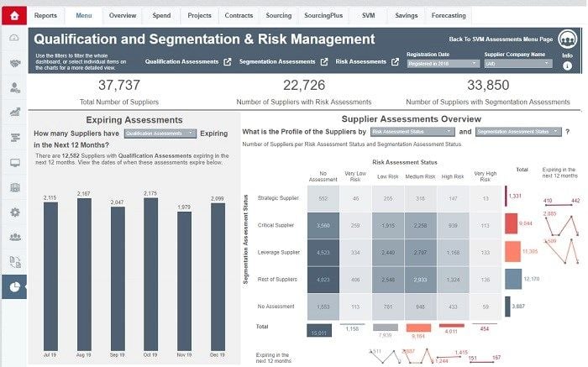This screenshot has width=588, height=367.
Task: Select the Sep 19 bar
Action: (x=118, y=279)
